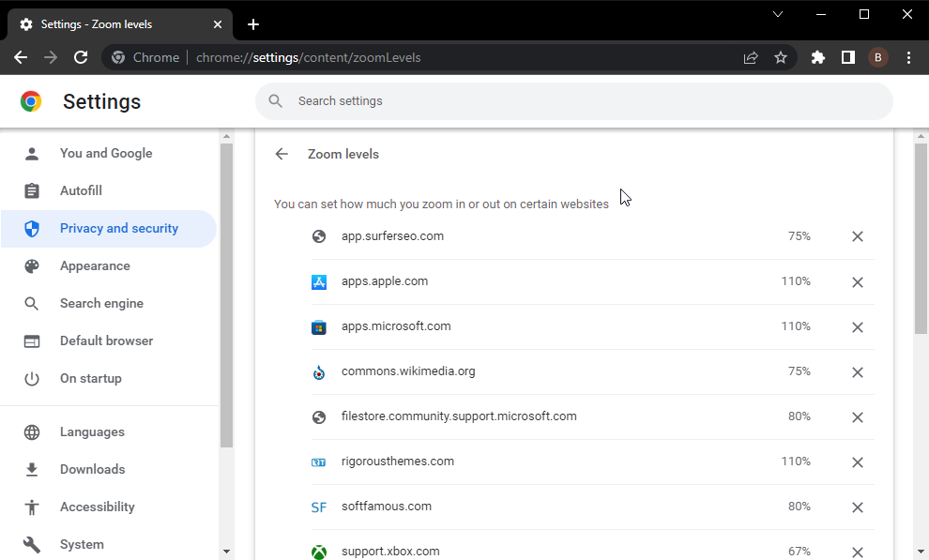Image resolution: width=929 pixels, height=560 pixels.
Task: Go back from Zoom levels page
Action: click(x=282, y=154)
